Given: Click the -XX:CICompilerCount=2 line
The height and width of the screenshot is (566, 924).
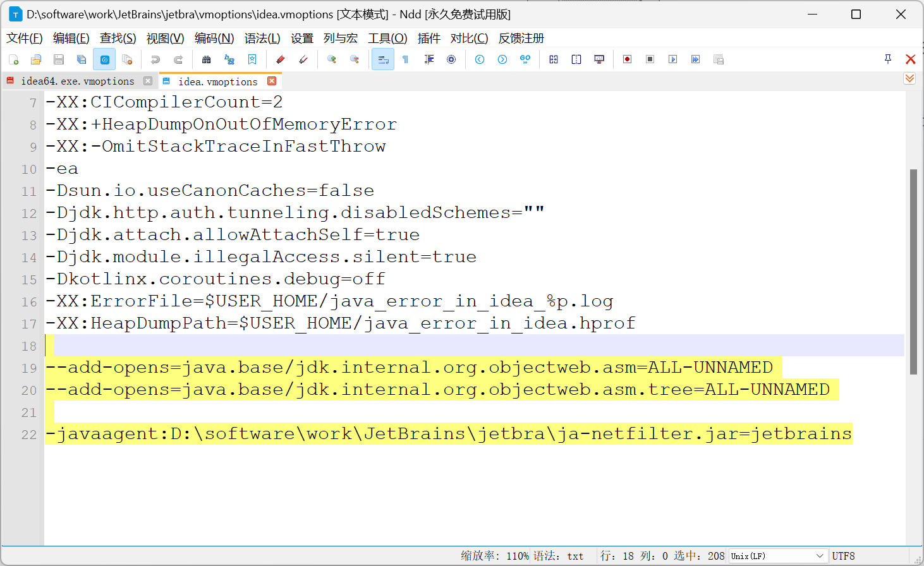Looking at the screenshot, I should [164, 102].
